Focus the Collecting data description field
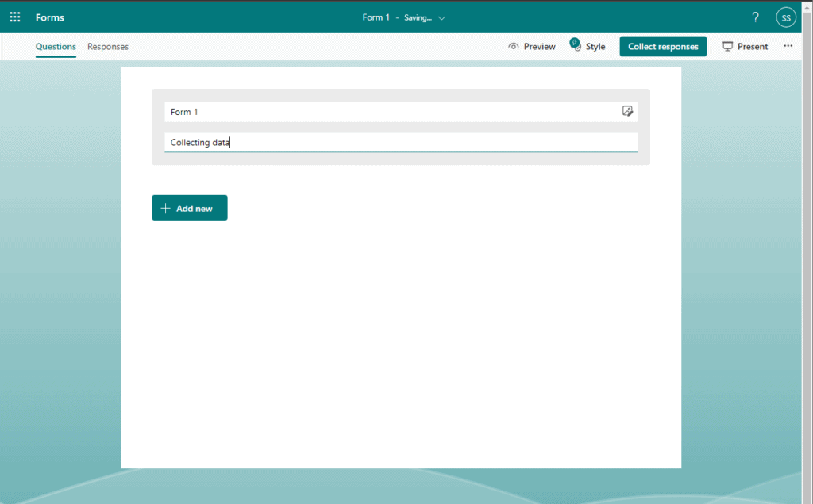Screen dimensions: 813x504 [400, 143]
